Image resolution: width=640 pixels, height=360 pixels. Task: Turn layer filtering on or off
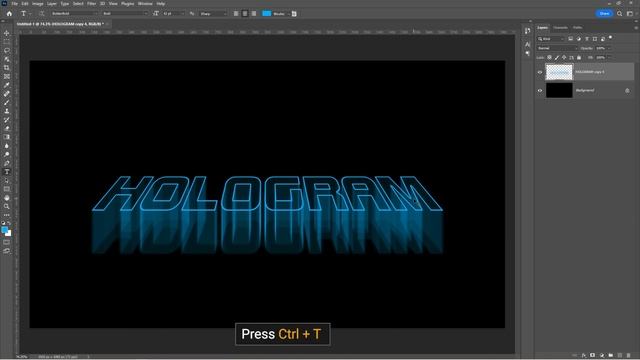(x=611, y=38)
